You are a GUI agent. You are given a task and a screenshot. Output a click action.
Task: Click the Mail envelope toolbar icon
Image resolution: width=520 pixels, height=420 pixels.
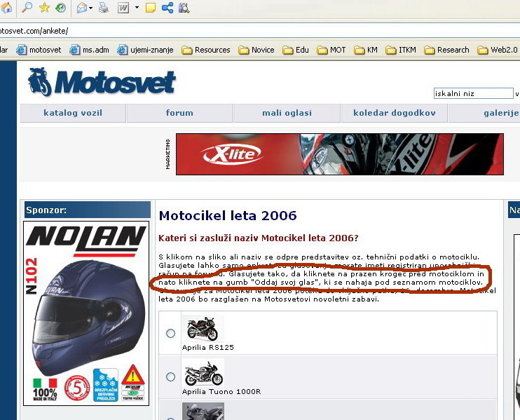pyautogui.click(x=81, y=8)
